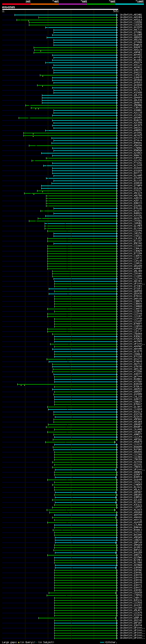Viewport: 146px width, 644px height.
Task: Click the purple ~60% identity legend bar
Action: tap(73, 4)
